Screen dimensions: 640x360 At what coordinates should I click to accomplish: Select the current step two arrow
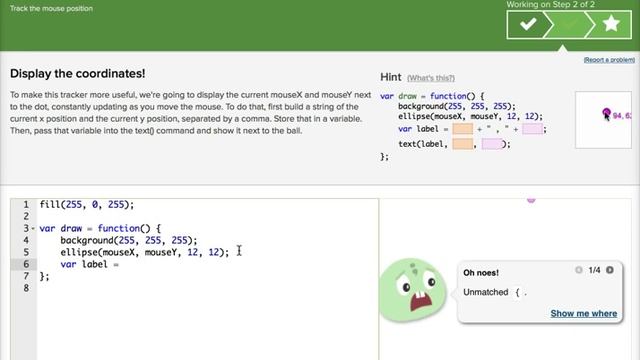click(x=569, y=24)
